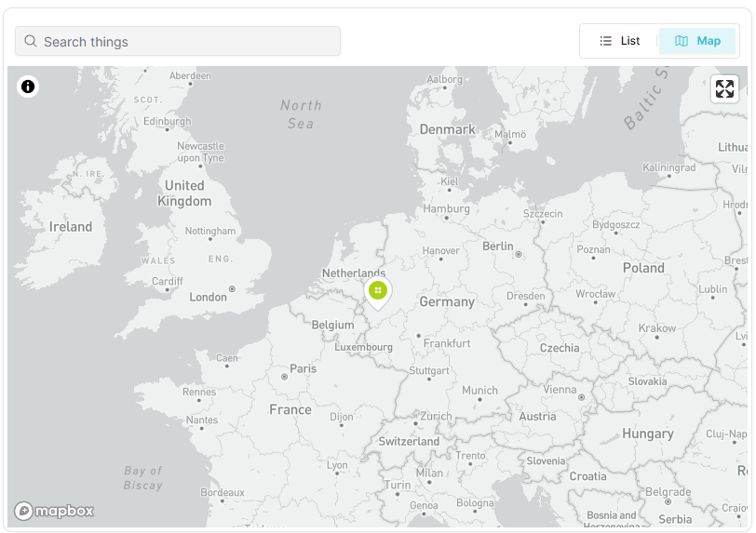Click the Hamburg city label
756x533 pixels.
coord(446,208)
